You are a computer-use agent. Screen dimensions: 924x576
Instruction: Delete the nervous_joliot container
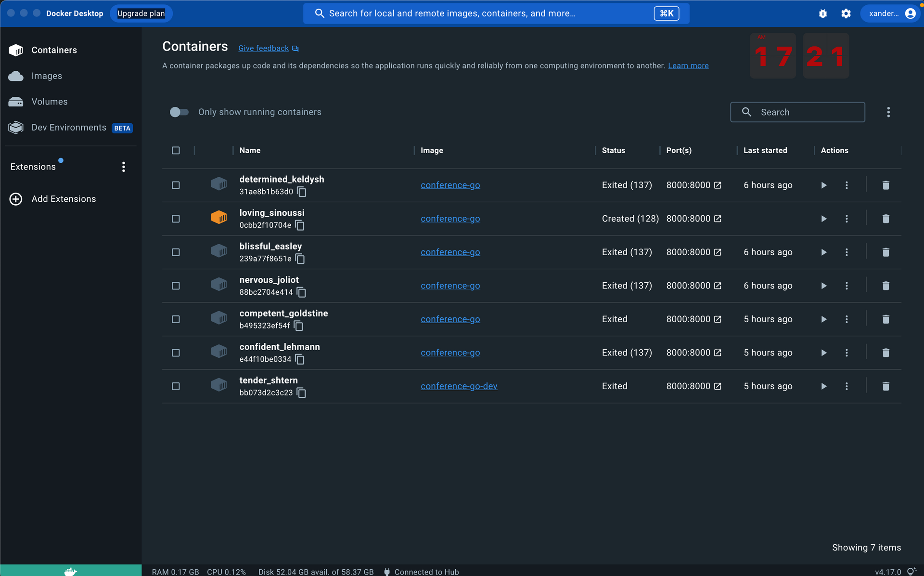(885, 286)
